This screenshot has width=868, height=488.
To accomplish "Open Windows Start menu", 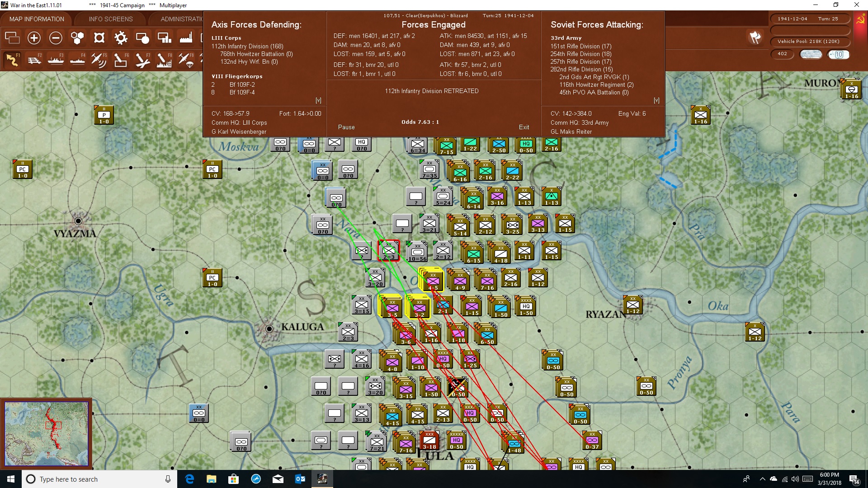I will click(11, 479).
